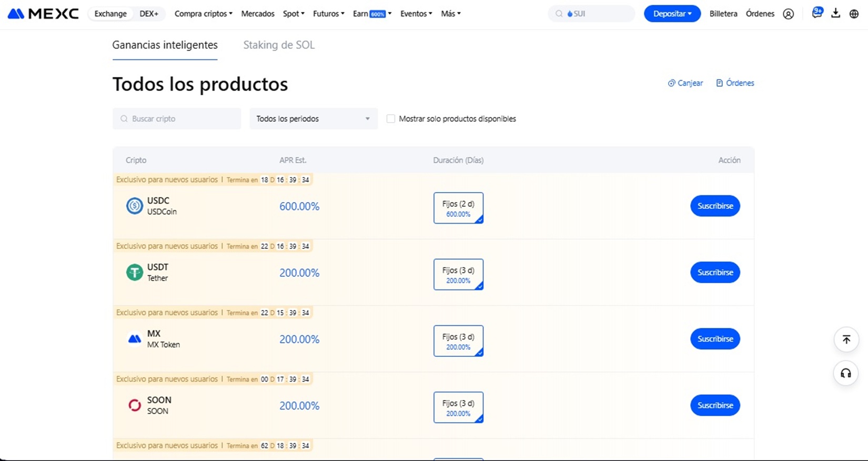Click the SOON coin icon
This screenshot has width=868, height=461.
coord(135,405)
